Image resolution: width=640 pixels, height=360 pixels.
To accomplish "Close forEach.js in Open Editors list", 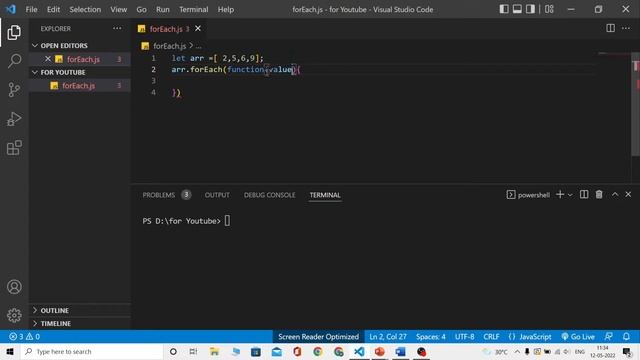I will (48, 59).
